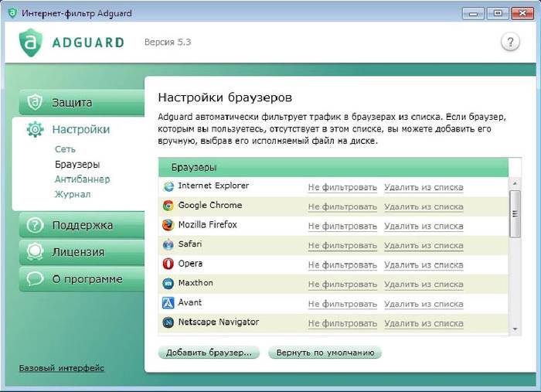Switch to Базовый интерфейс link
This screenshot has height=392, width=541.
[x=61, y=368]
